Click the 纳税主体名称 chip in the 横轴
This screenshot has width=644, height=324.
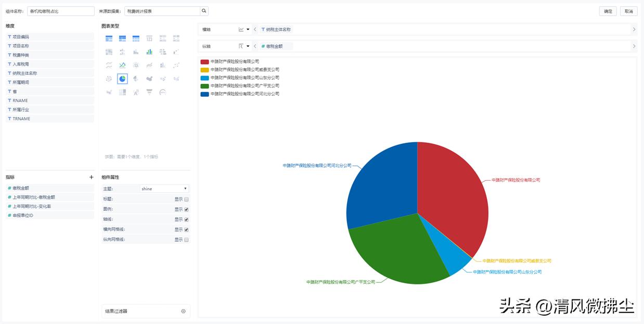point(276,30)
